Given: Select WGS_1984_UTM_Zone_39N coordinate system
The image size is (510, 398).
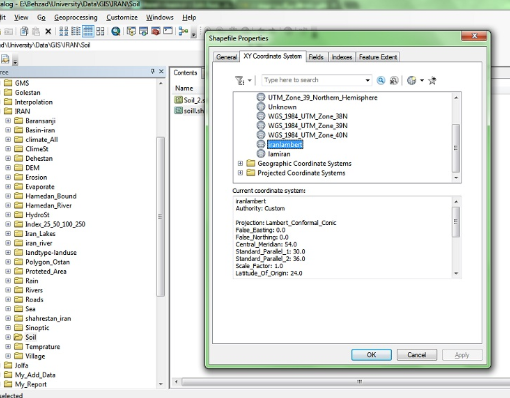Looking at the screenshot, I should (x=307, y=125).
